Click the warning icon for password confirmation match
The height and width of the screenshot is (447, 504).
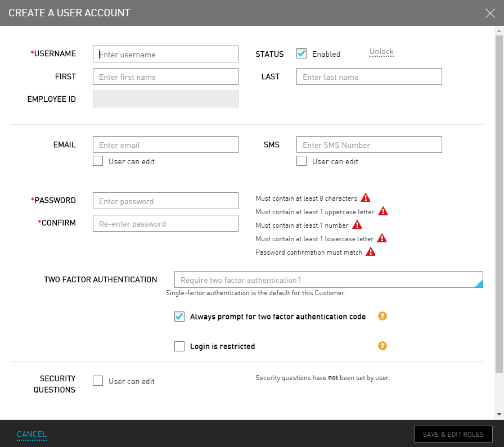371,252
